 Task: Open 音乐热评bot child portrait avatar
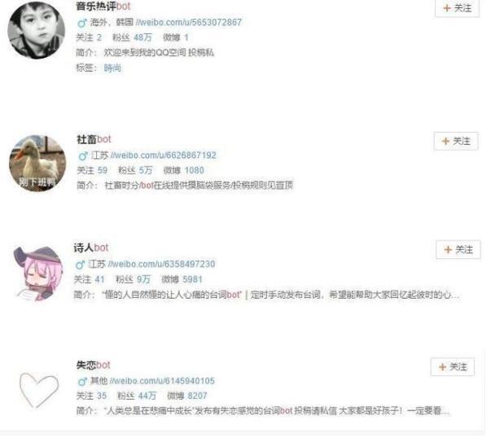36,30
